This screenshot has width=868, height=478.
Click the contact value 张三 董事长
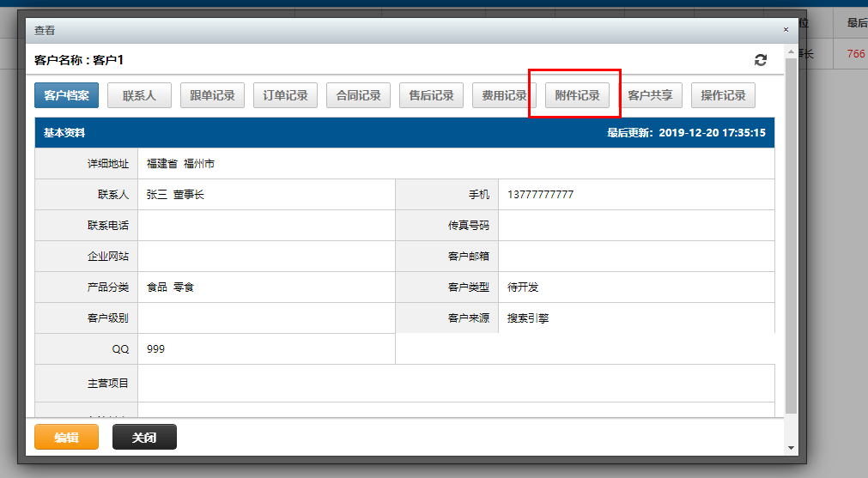pyautogui.click(x=175, y=195)
